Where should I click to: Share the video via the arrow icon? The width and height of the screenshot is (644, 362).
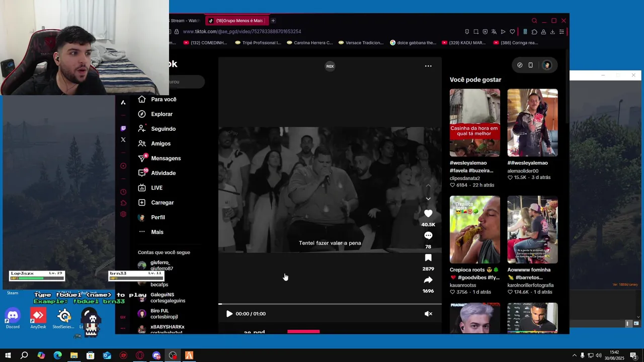(x=428, y=280)
